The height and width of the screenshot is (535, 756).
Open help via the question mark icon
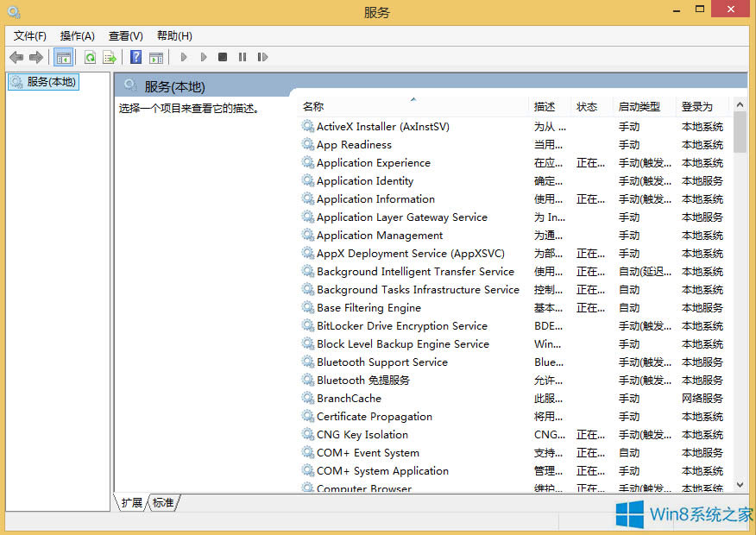coord(135,57)
